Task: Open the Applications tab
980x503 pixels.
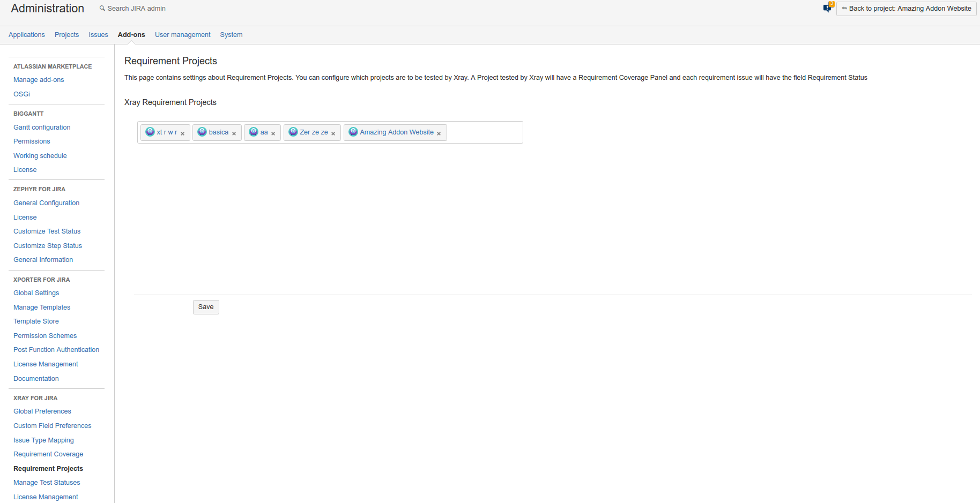Action: (27, 35)
